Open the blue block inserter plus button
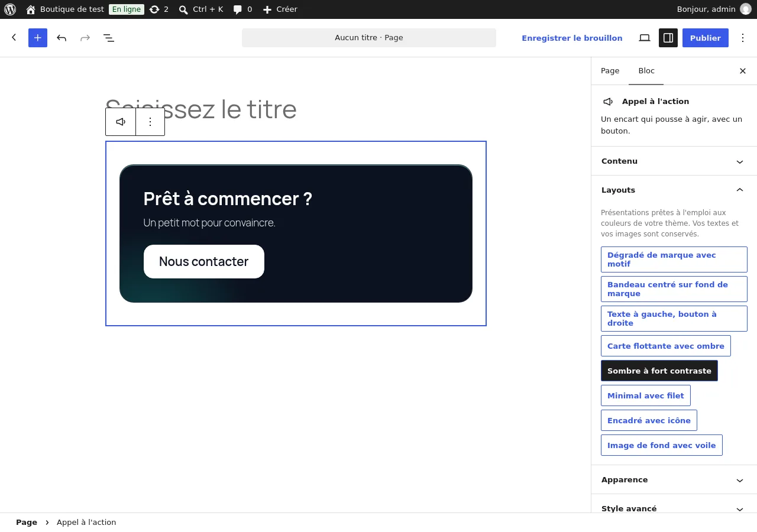This screenshot has width=757, height=532. coord(38,38)
